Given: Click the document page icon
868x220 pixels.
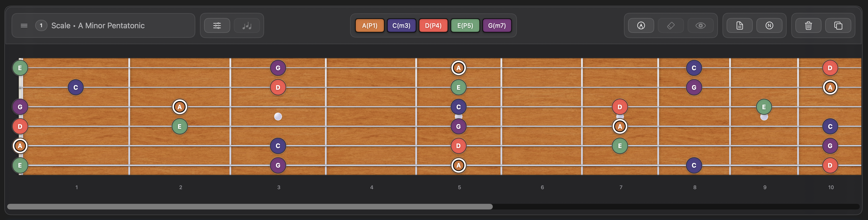Looking at the screenshot, I should tap(740, 26).
